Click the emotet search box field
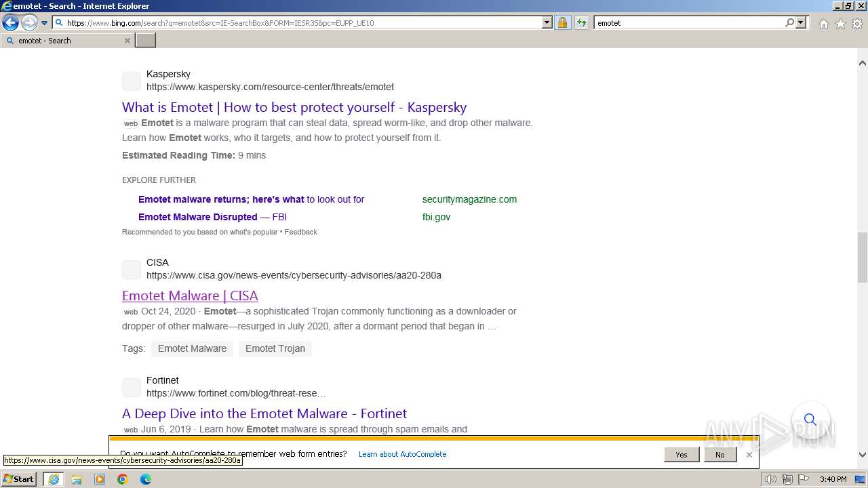This screenshot has height=488, width=868. [688, 22]
